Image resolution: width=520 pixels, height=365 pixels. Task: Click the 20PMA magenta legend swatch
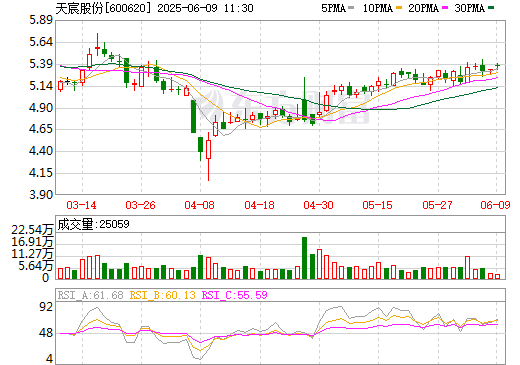[x=445, y=7]
